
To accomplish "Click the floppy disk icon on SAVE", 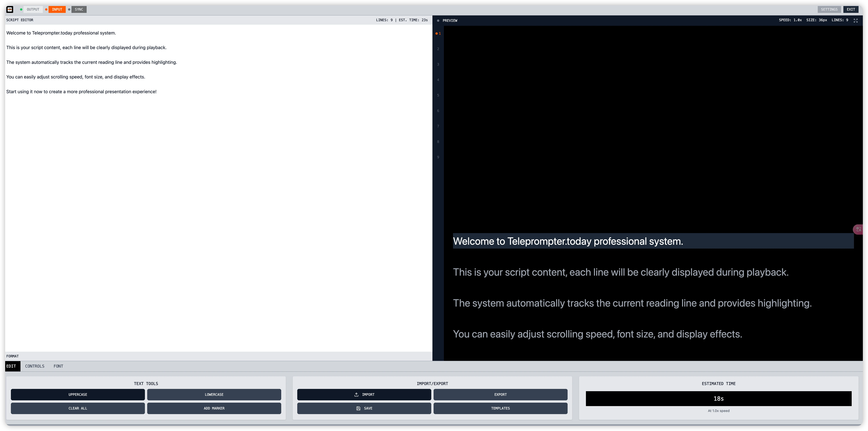I will pos(358,408).
